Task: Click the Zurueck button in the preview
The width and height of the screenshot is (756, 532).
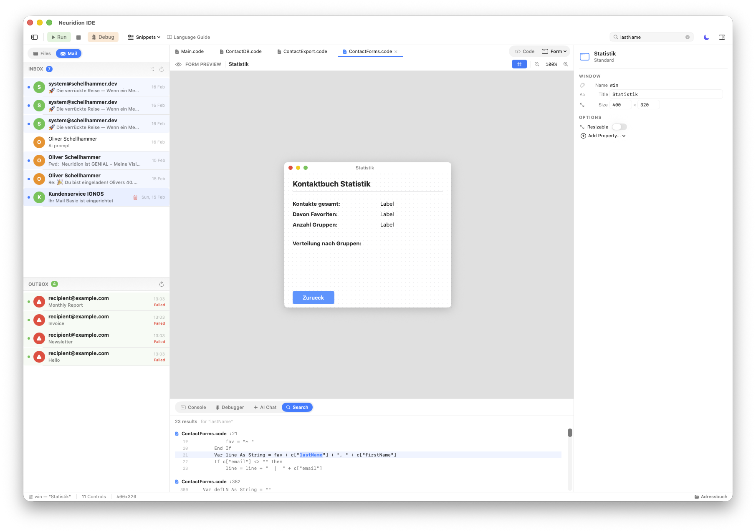Action: pos(313,298)
